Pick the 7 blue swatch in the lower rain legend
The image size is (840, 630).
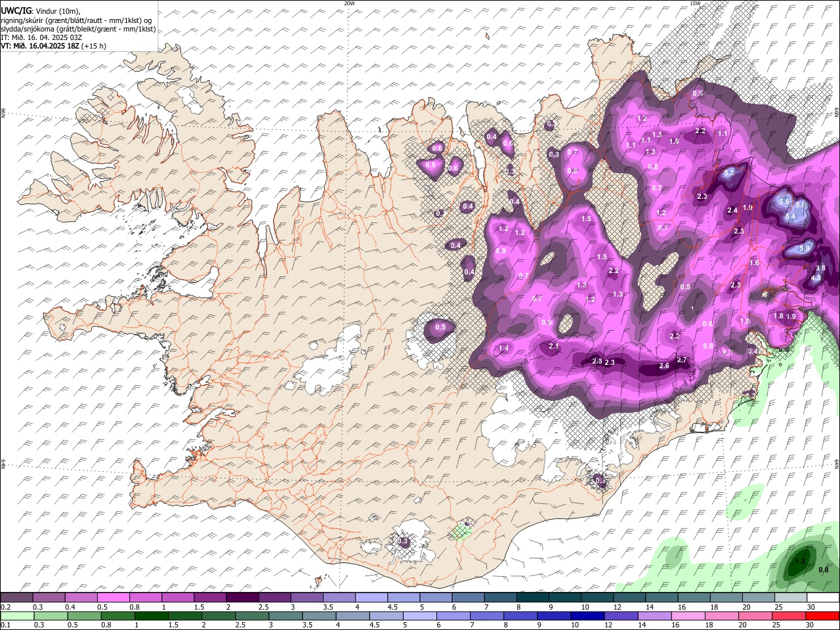487,616
